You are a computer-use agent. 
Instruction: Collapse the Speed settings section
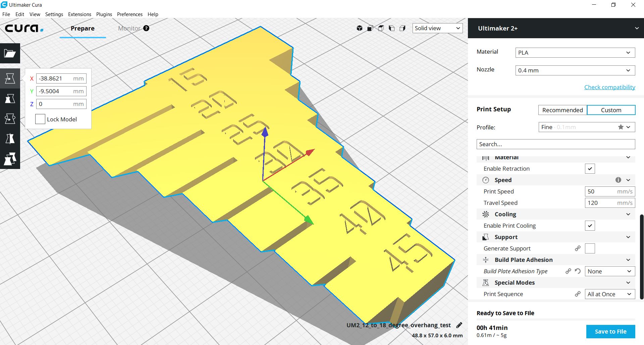[x=628, y=180]
